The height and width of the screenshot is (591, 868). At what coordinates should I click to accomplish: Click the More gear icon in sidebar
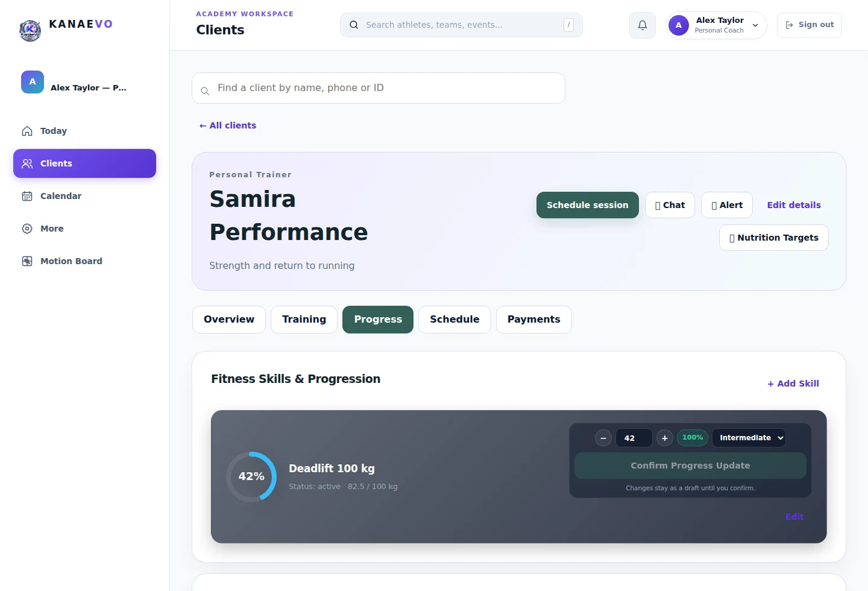pos(27,229)
